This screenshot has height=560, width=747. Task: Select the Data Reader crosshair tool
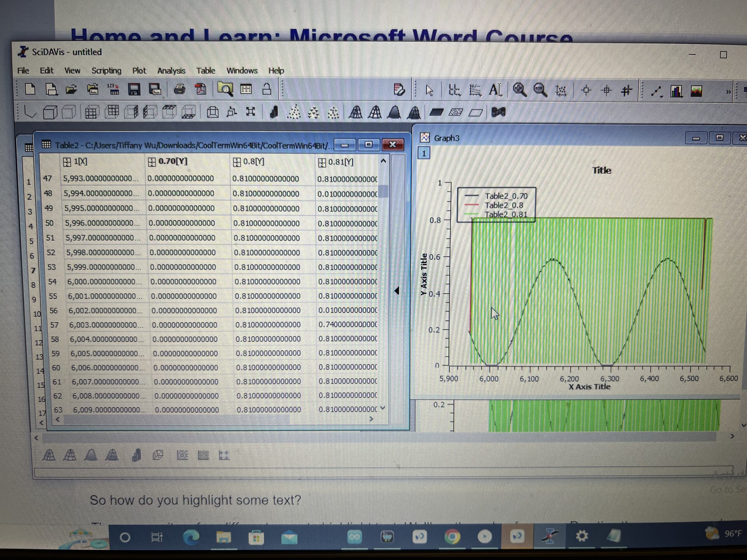(x=586, y=90)
